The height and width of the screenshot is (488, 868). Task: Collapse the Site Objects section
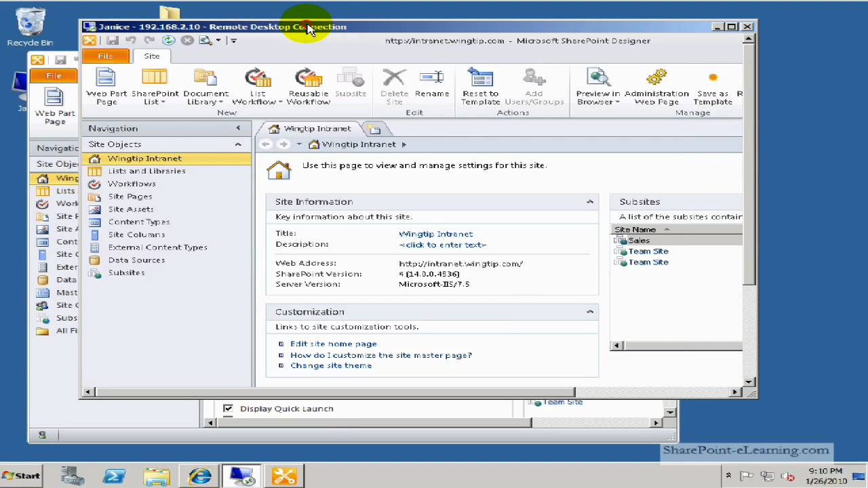tap(238, 144)
